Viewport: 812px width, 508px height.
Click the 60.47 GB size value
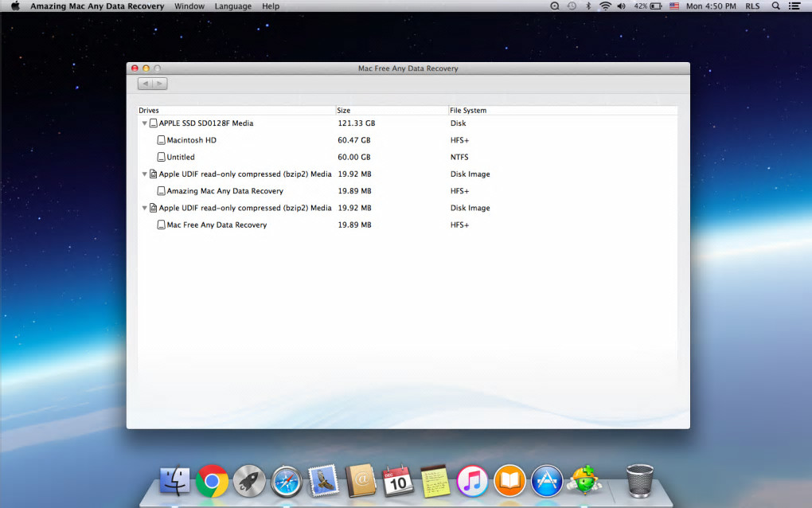(x=354, y=140)
